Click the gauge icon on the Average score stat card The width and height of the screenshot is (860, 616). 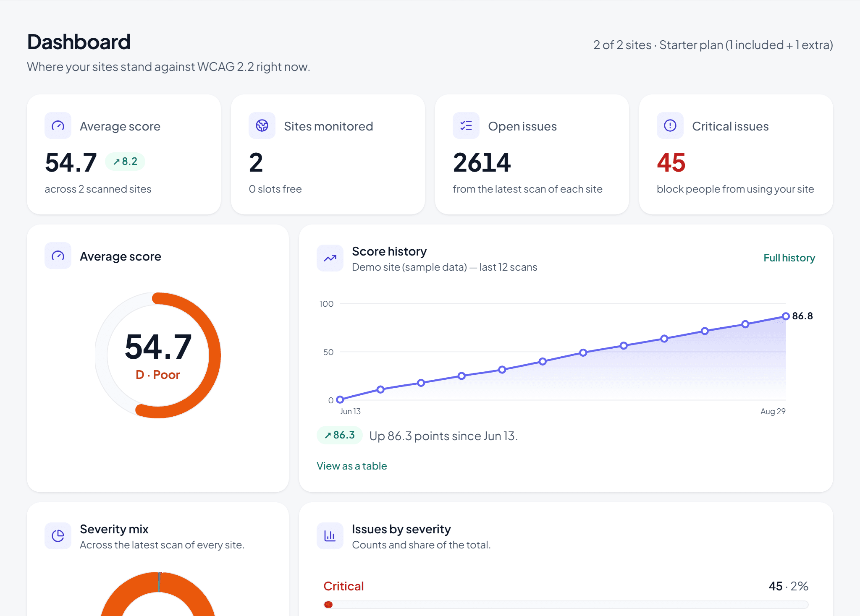click(58, 125)
